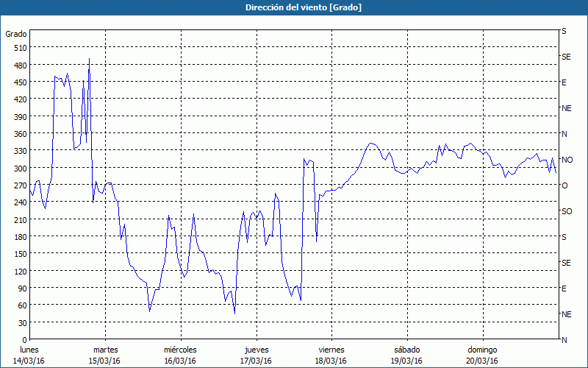Click the "Grado" y-axis unit label
588x368 pixels.
16,34
